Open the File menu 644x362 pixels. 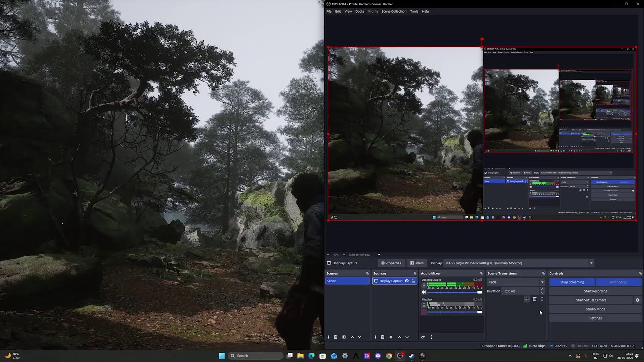click(329, 11)
